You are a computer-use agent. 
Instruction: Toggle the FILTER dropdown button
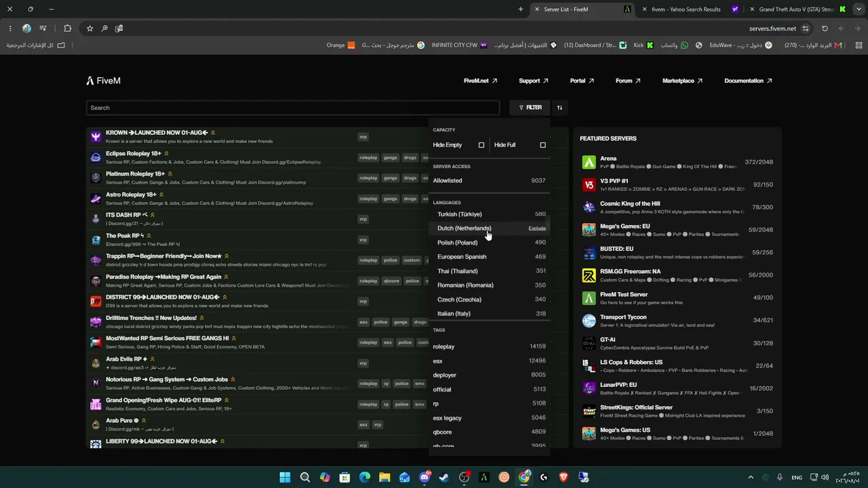530,108
